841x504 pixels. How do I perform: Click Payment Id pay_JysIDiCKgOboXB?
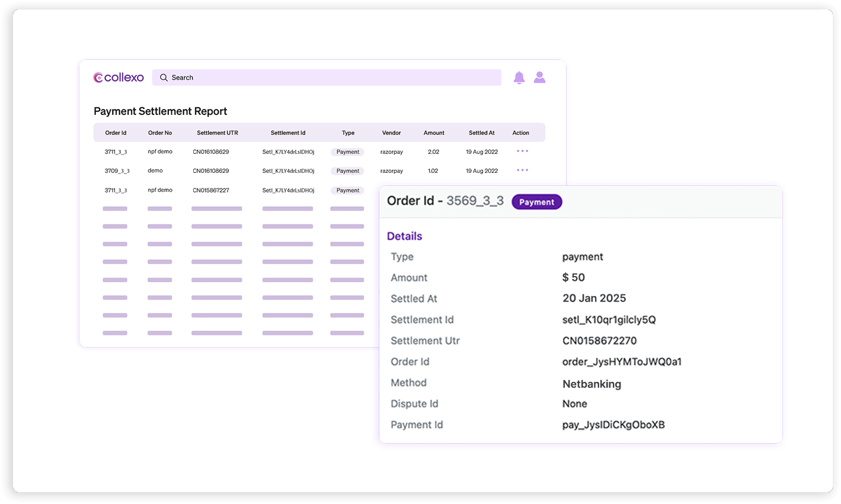613,425
